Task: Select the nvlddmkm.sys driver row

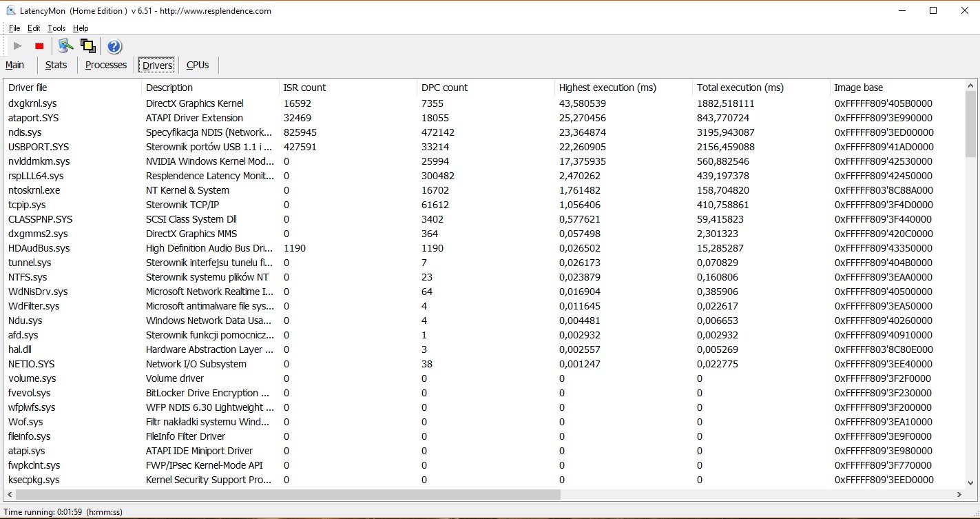Action: [484, 161]
